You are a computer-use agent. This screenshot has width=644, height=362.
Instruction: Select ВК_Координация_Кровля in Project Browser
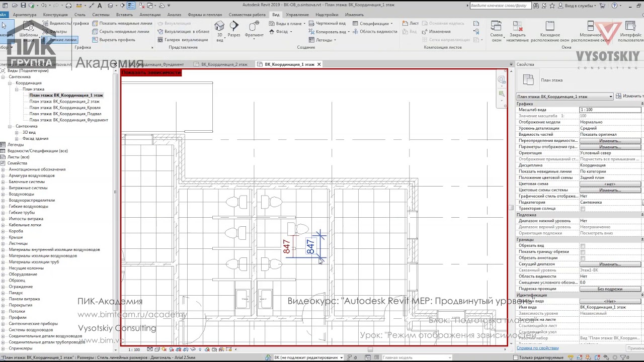pos(64,108)
